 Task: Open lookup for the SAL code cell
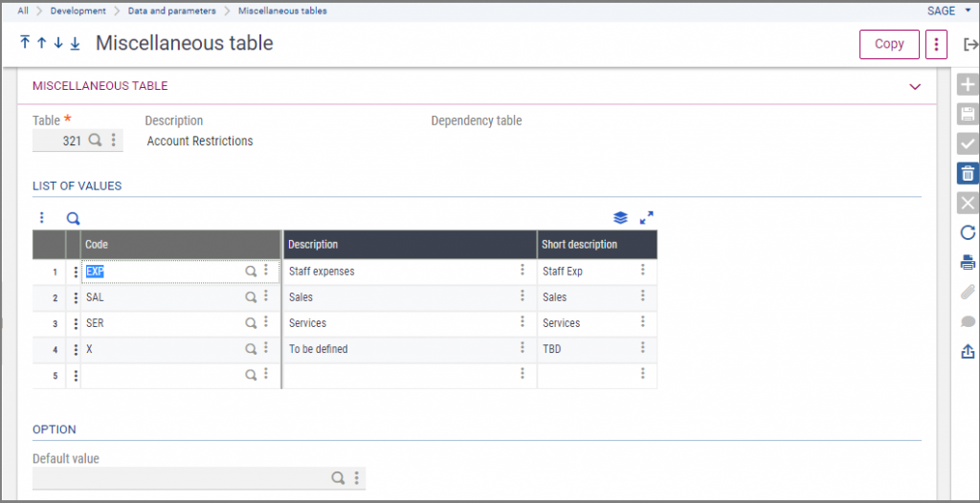click(x=251, y=297)
